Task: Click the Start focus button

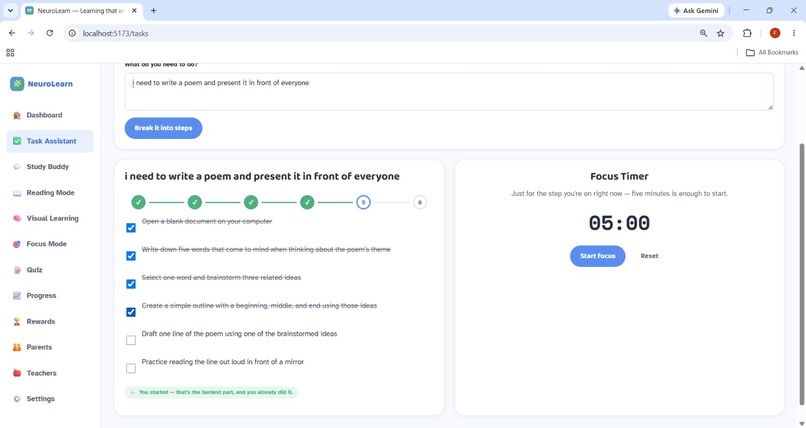Action: pyautogui.click(x=597, y=256)
